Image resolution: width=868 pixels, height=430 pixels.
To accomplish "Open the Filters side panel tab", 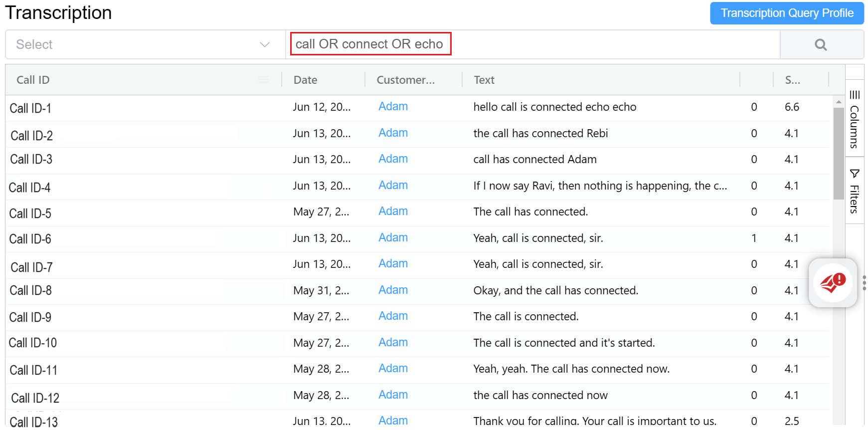I will click(855, 191).
